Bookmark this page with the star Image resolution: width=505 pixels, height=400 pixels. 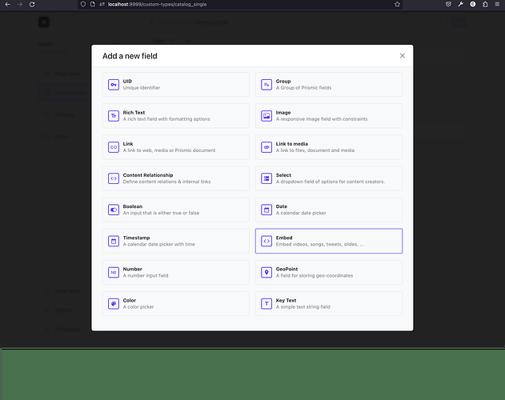pos(397,4)
